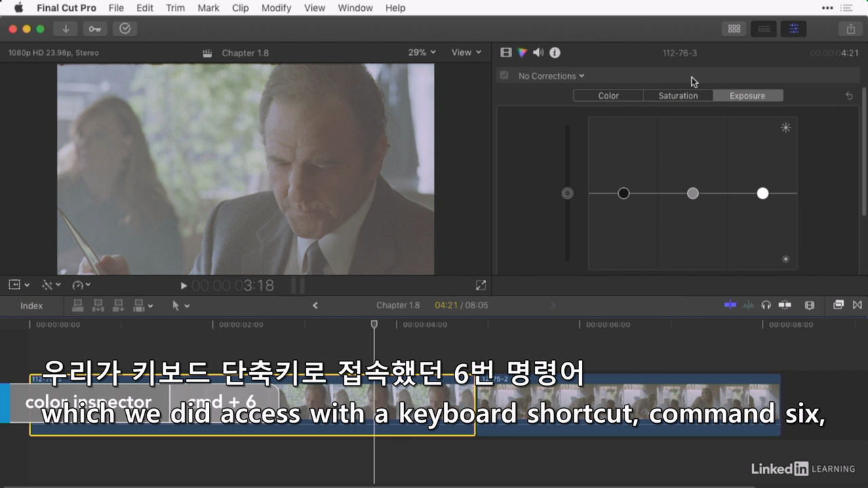Toggle the timeline visibility button

764,28
